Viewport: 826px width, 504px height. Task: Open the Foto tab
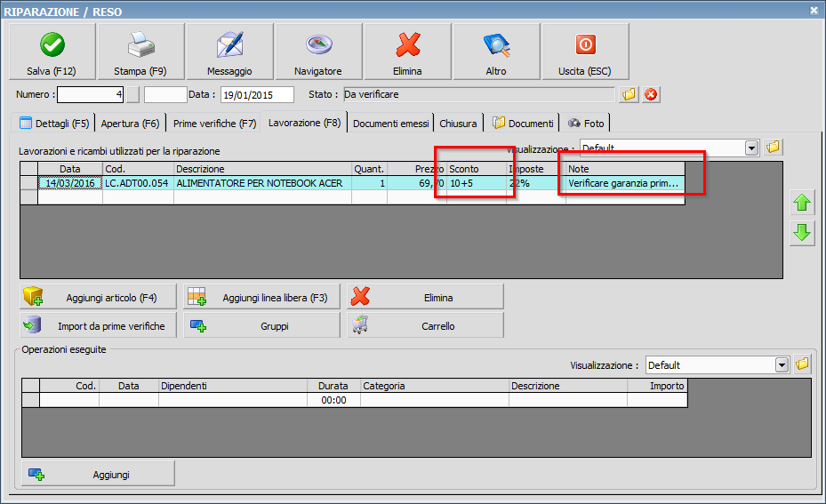(x=586, y=124)
